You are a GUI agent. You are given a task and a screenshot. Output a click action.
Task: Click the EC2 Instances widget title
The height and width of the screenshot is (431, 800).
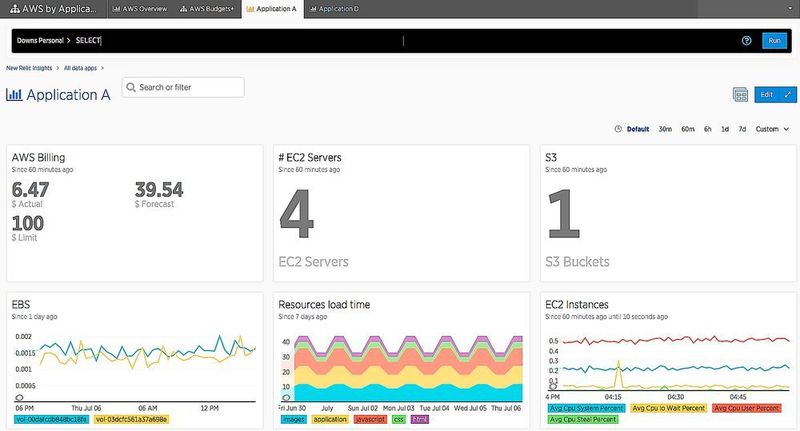577,305
